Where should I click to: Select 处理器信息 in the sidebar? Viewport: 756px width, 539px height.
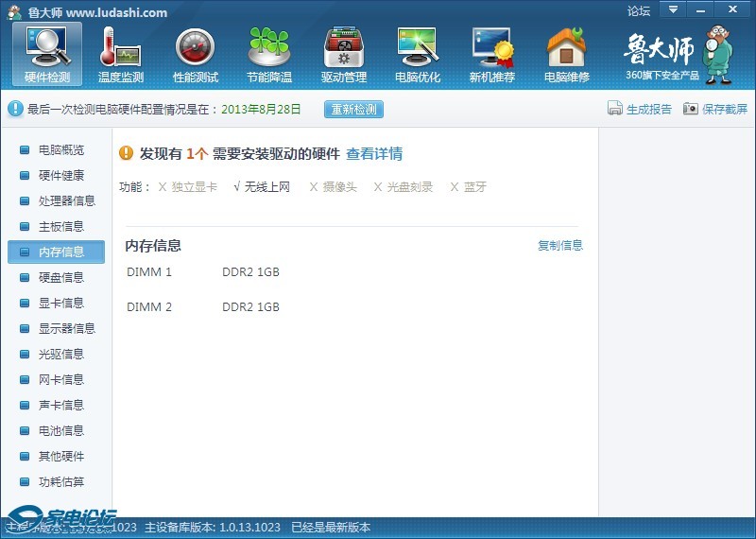66,201
